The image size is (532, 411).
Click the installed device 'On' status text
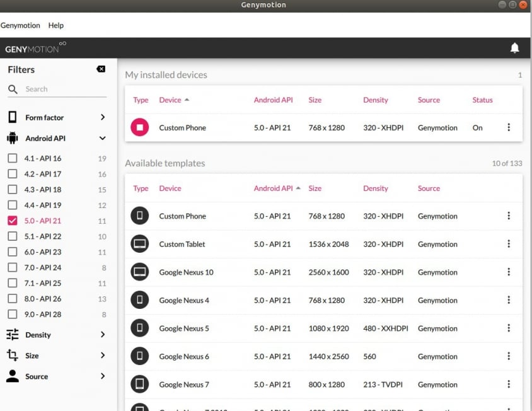(477, 127)
